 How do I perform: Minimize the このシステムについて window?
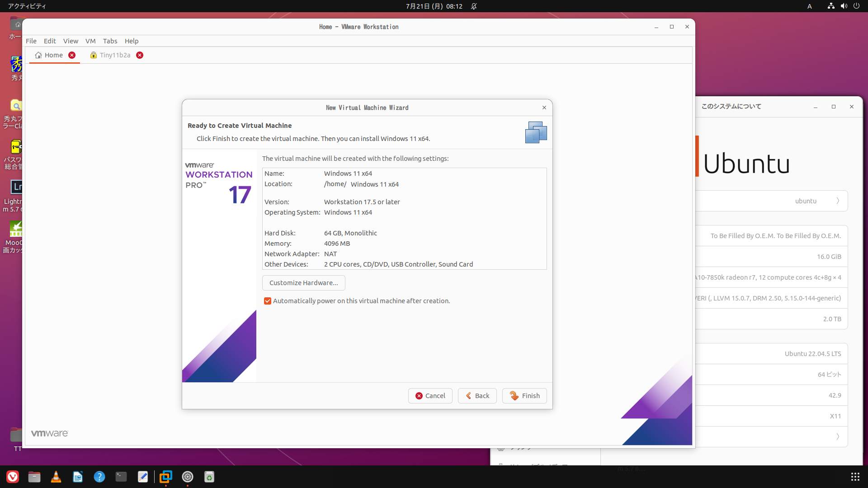click(x=816, y=107)
